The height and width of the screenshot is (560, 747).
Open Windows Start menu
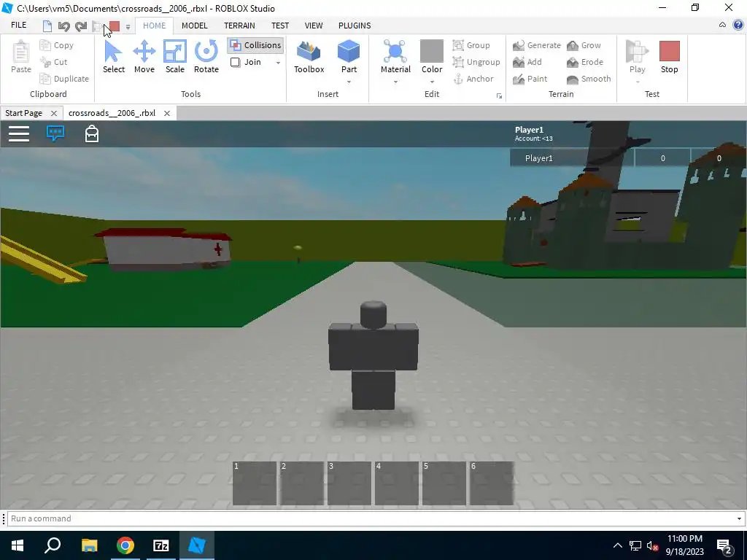(x=18, y=545)
